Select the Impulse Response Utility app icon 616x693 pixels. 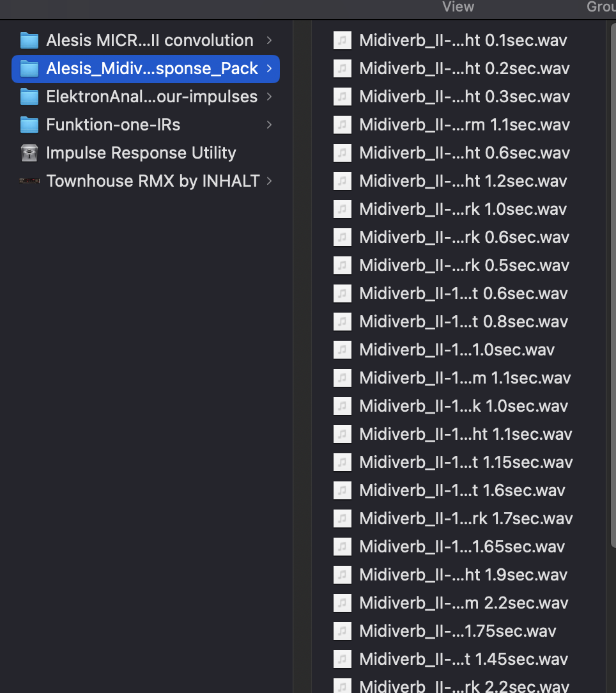[x=29, y=153]
